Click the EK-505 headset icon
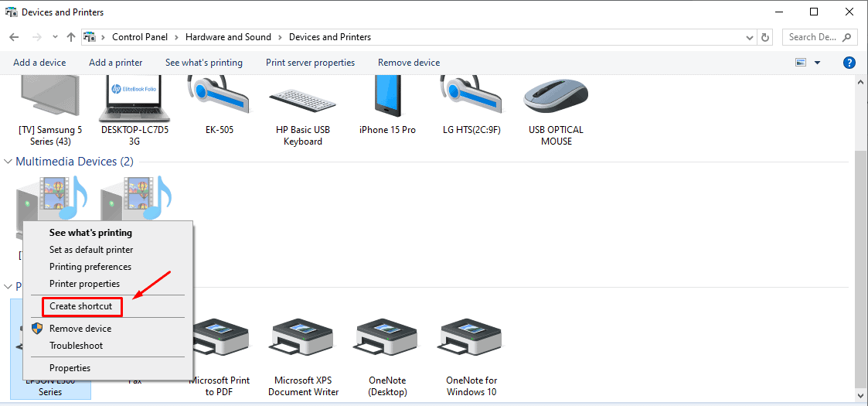Screen dimensions: 868x406 click(x=219, y=97)
